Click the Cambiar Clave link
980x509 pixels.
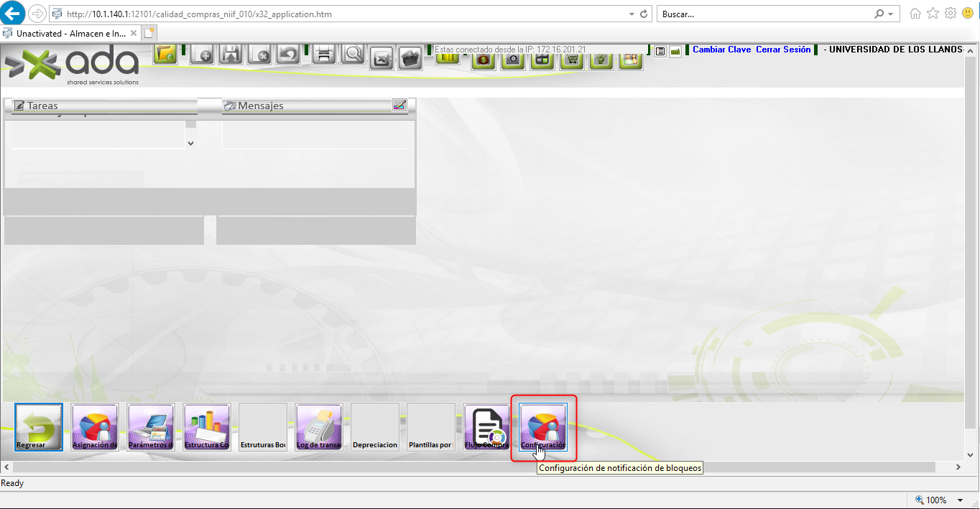click(721, 50)
